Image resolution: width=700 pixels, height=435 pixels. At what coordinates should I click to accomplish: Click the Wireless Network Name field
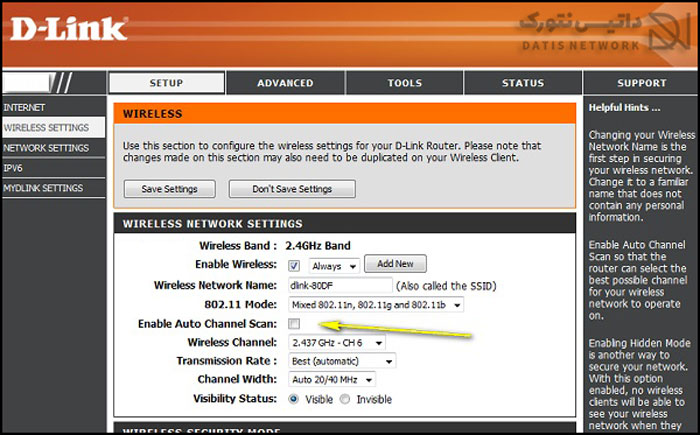[x=340, y=285]
